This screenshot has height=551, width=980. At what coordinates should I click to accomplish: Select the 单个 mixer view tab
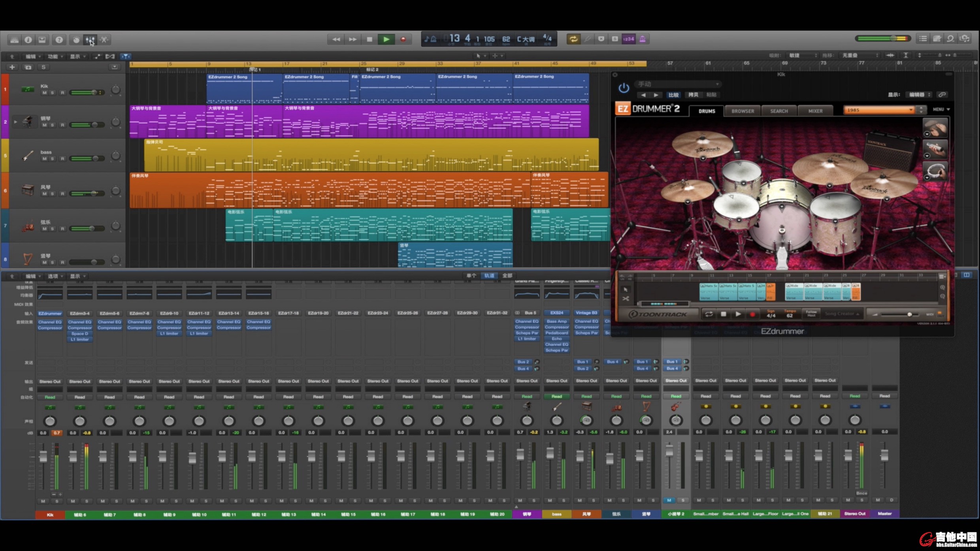point(471,276)
